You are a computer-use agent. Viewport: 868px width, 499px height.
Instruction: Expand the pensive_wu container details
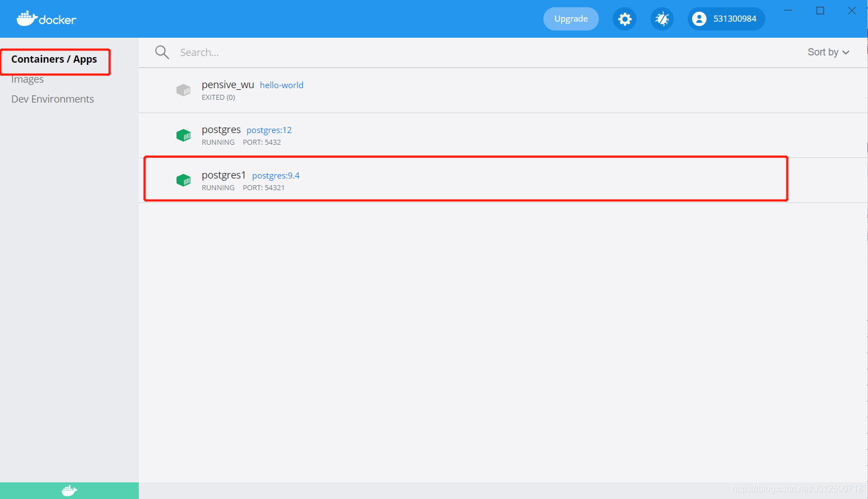click(228, 85)
